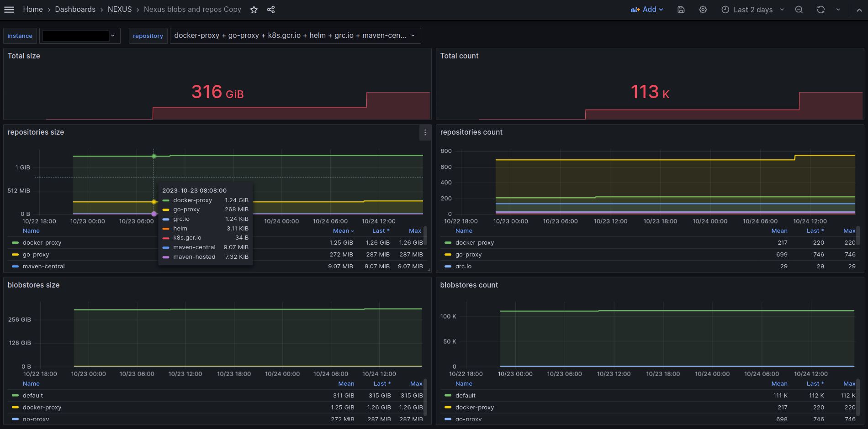Screen dimensions: 868x429
Task: Toggle default series in blobstores size legend
Action: 32,396
